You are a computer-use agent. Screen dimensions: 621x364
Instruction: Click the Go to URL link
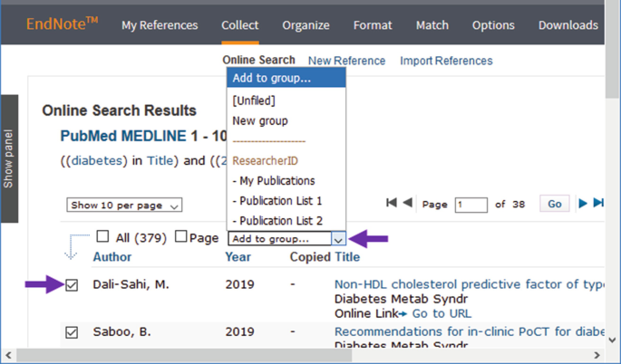point(441,313)
